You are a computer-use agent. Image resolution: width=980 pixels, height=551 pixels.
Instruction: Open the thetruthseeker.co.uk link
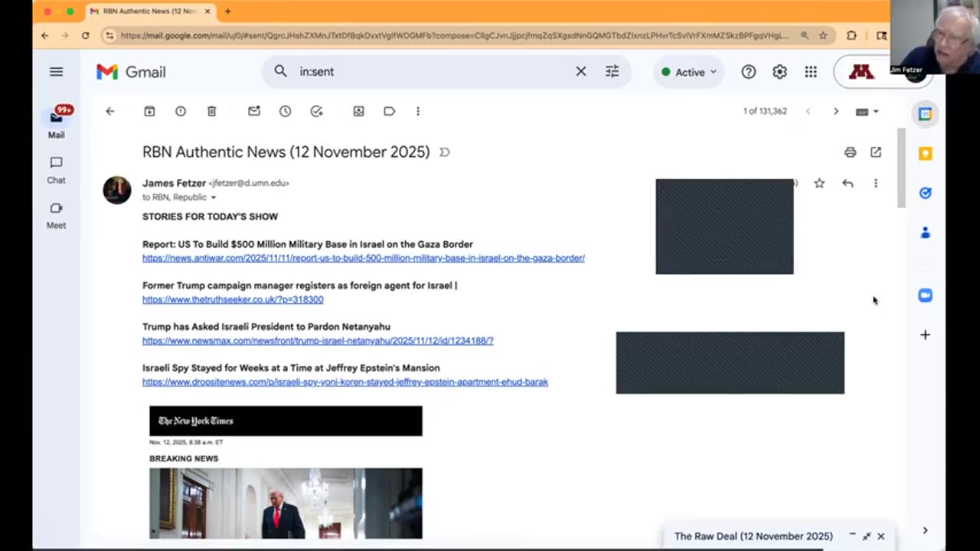coord(233,299)
